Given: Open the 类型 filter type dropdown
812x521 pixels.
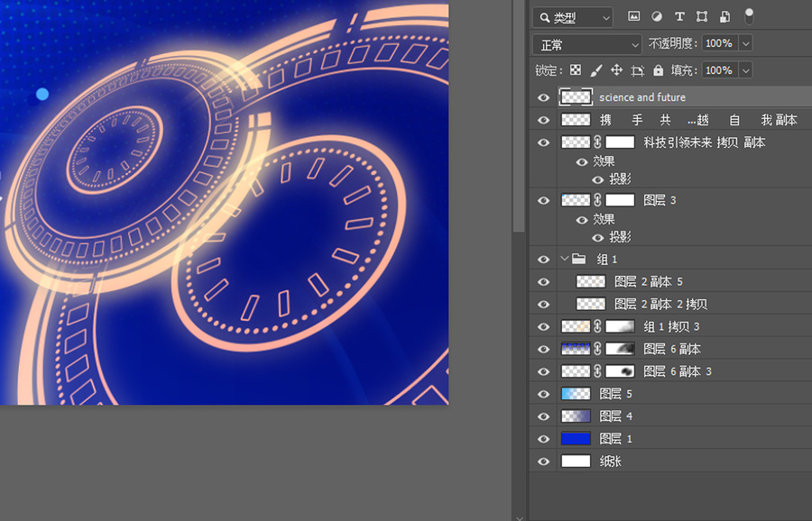Looking at the screenshot, I should click(573, 18).
